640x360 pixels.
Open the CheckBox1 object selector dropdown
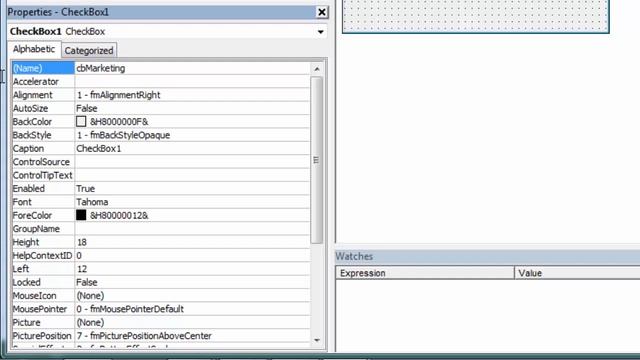point(320,32)
